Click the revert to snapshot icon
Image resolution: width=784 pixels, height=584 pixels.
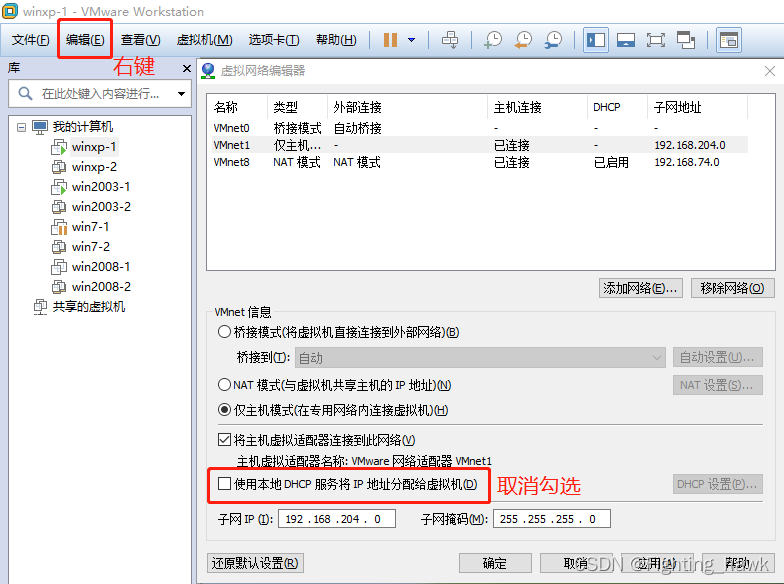(524, 40)
